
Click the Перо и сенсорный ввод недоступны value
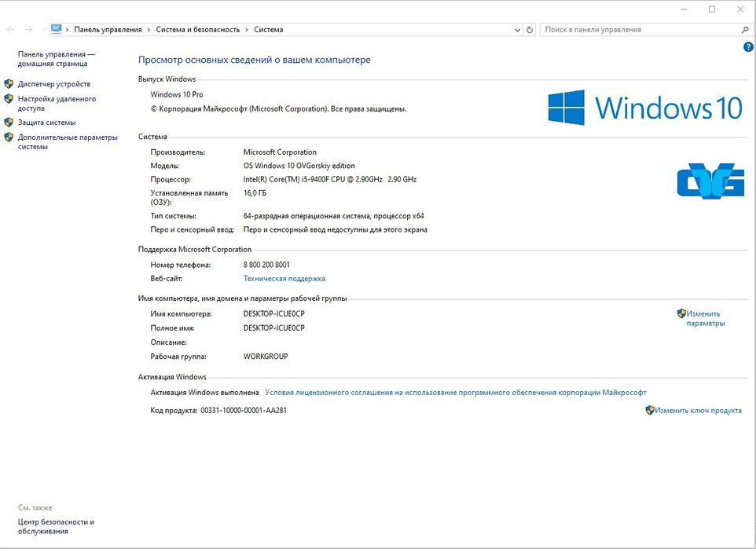tap(335, 230)
